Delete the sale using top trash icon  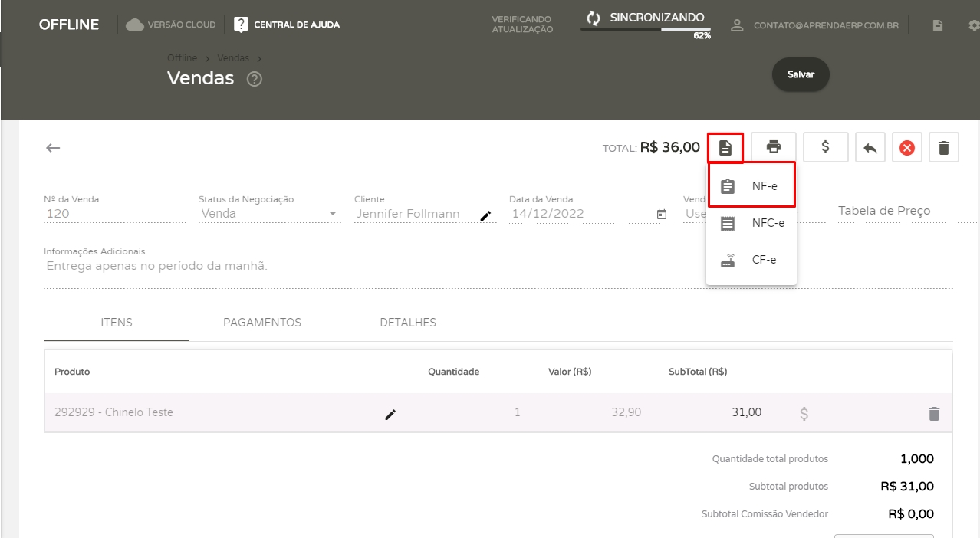point(943,148)
